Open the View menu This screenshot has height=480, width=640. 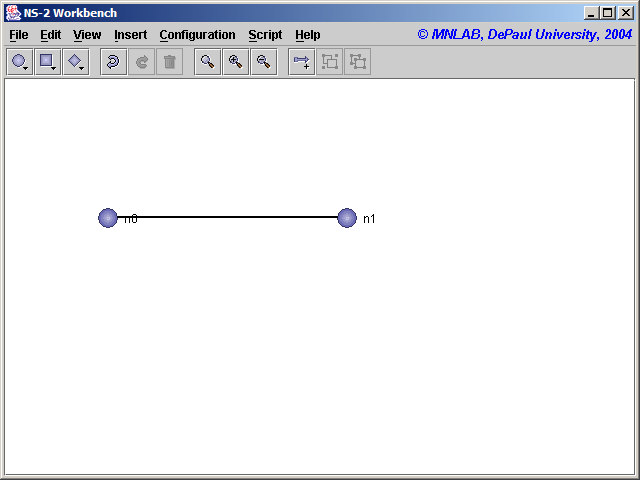(87, 35)
